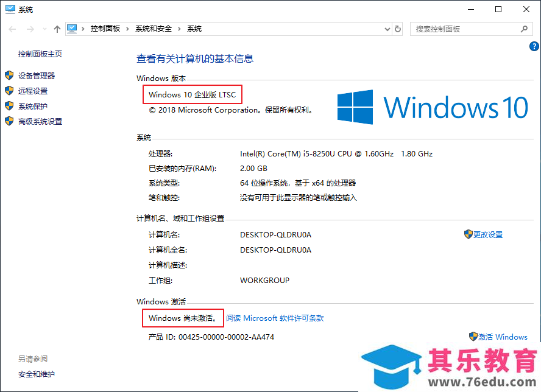Viewport: 541px width, 392px height.
Task: Expand chevron after 系统和安全 breadcrumb
Action: tap(179, 29)
